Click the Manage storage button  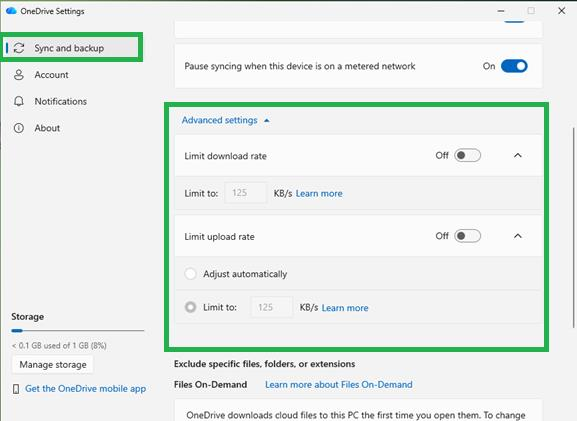tap(53, 365)
